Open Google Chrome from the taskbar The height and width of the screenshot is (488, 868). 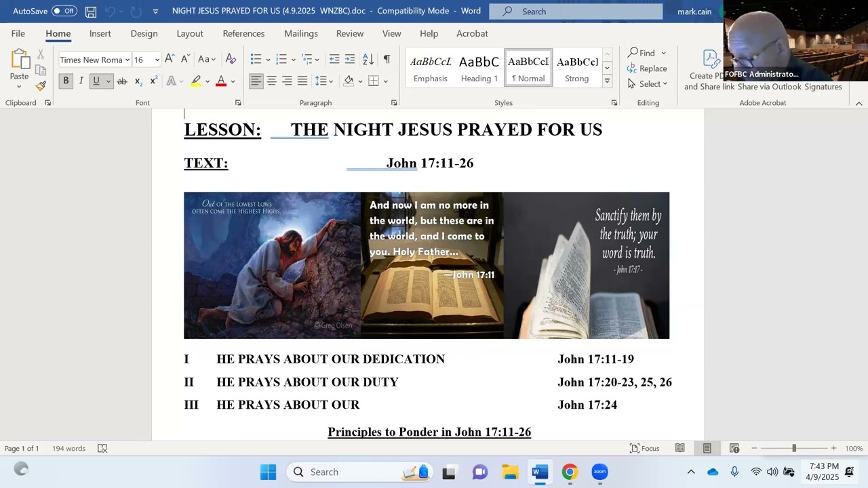[x=570, y=472]
